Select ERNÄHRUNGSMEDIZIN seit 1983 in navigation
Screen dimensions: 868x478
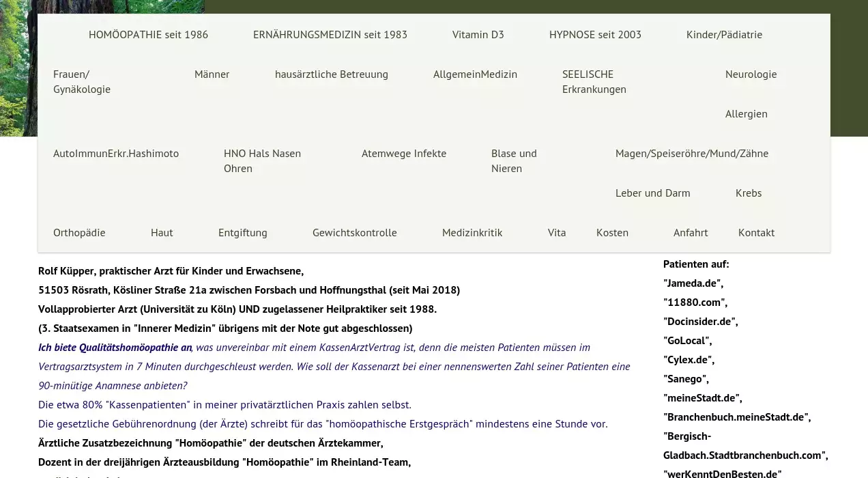[330, 35]
